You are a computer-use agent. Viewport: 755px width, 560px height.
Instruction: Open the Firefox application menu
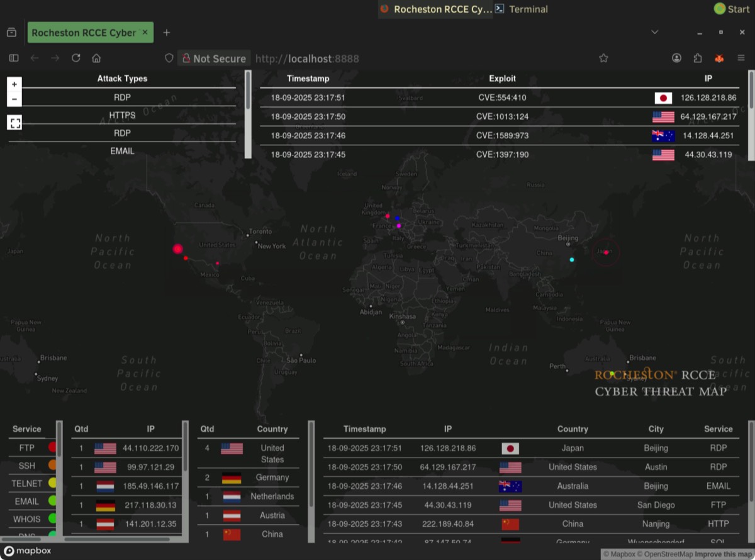click(x=741, y=59)
